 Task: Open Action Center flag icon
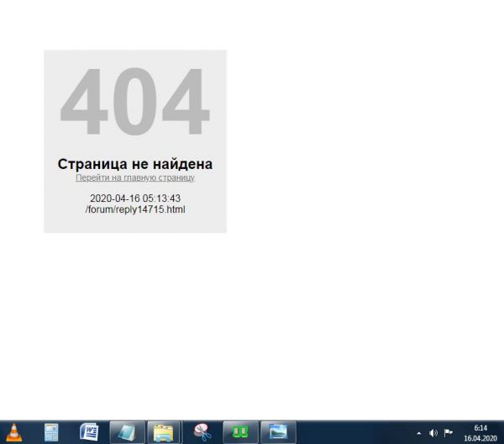pos(449,433)
